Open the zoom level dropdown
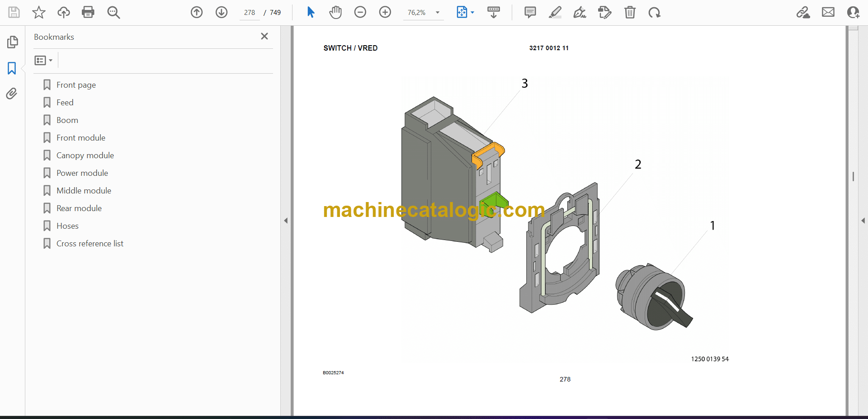Viewport: 868px width, 419px height. 437,13
